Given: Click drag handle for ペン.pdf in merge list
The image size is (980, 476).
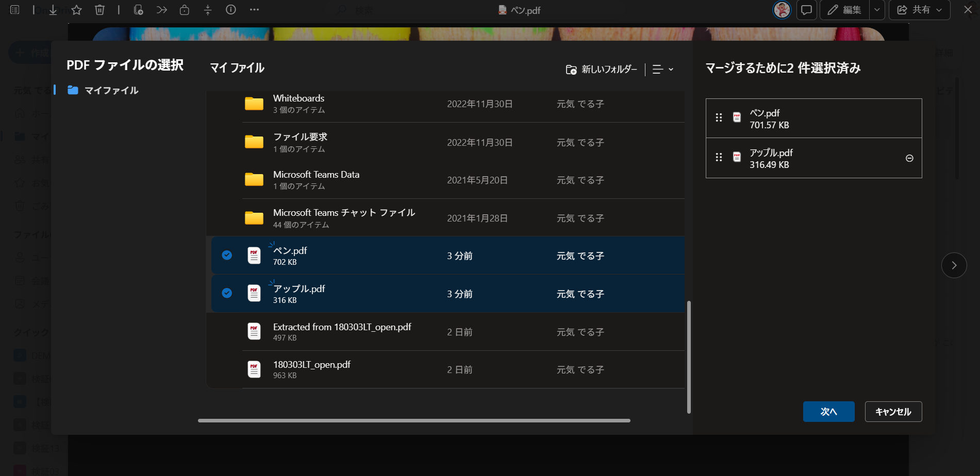Looking at the screenshot, I should 719,118.
